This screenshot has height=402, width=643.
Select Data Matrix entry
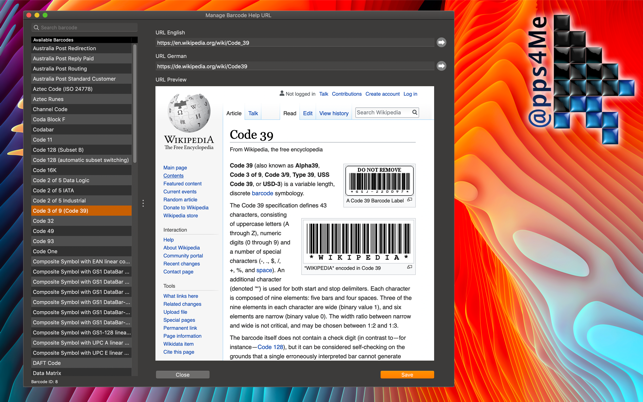tap(82, 373)
